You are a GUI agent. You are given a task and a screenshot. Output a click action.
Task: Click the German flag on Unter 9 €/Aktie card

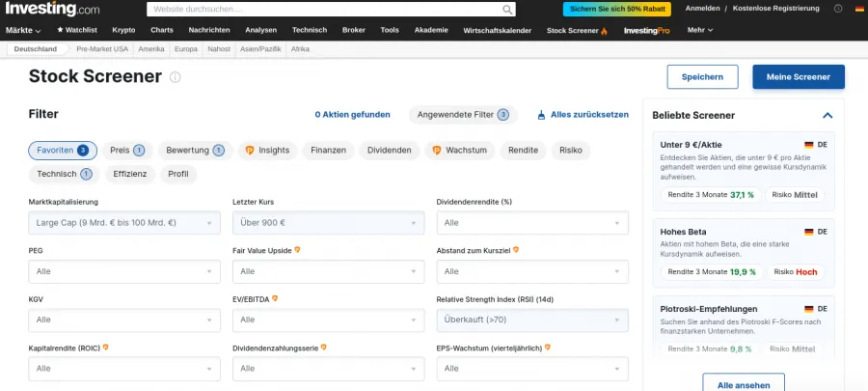pos(809,145)
